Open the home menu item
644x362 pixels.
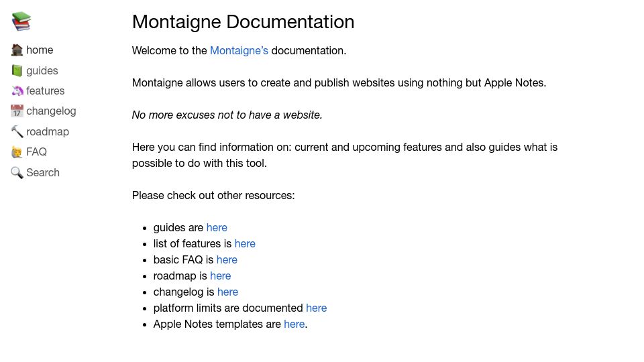[40, 50]
